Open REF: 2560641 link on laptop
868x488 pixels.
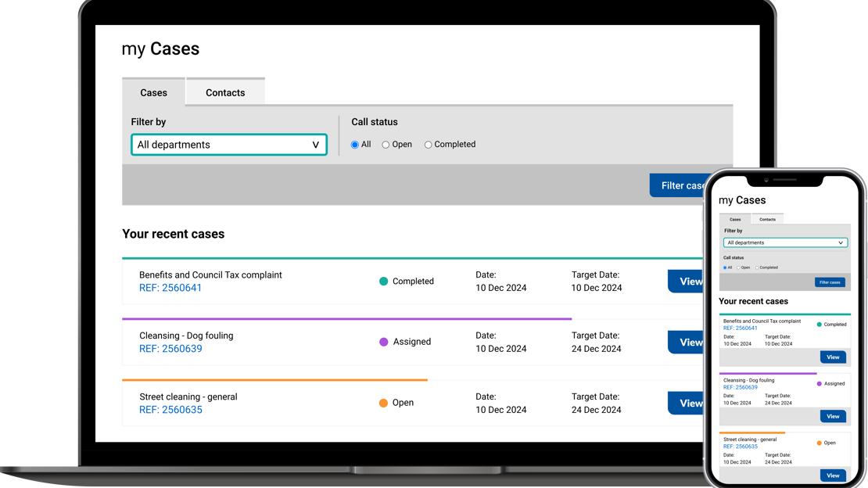click(x=170, y=288)
